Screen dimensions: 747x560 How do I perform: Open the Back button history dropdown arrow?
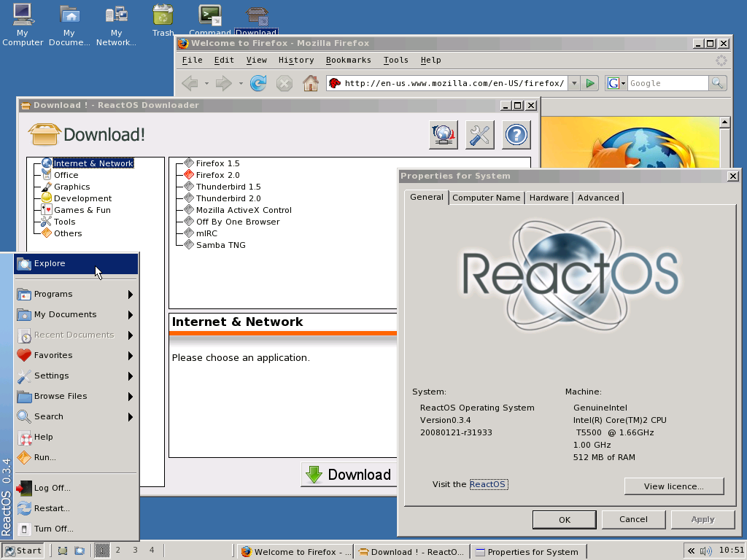coord(206,82)
